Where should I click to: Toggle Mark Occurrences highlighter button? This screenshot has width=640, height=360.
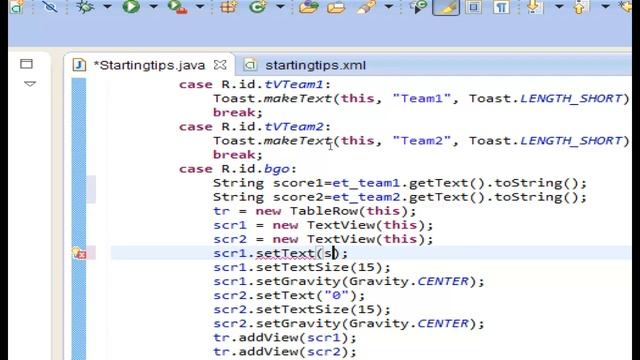point(446,7)
